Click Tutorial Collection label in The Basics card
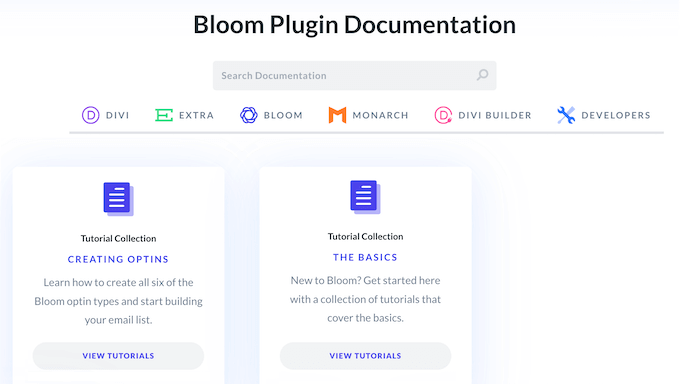Viewport: 680px width, 384px height. point(365,236)
